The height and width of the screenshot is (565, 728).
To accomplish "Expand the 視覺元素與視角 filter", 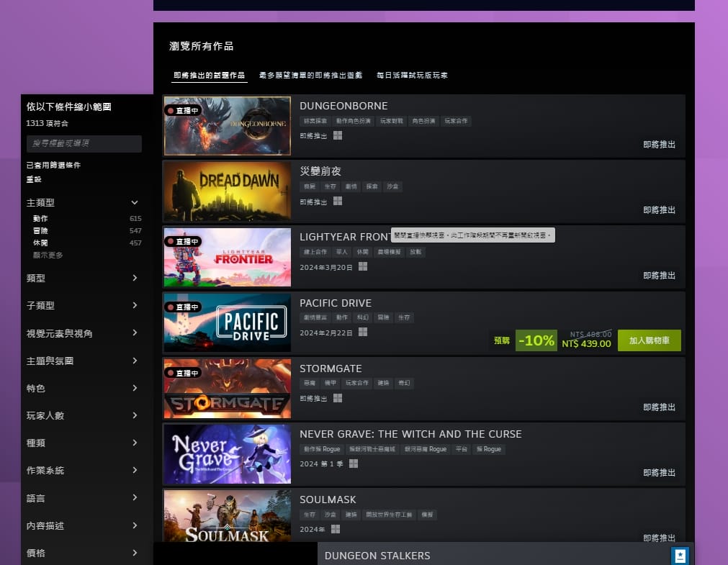I will click(135, 333).
